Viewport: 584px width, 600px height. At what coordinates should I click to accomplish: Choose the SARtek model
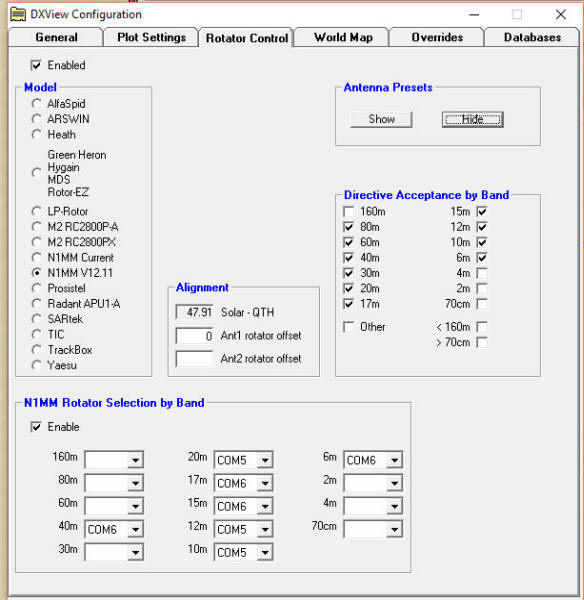pos(36,319)
